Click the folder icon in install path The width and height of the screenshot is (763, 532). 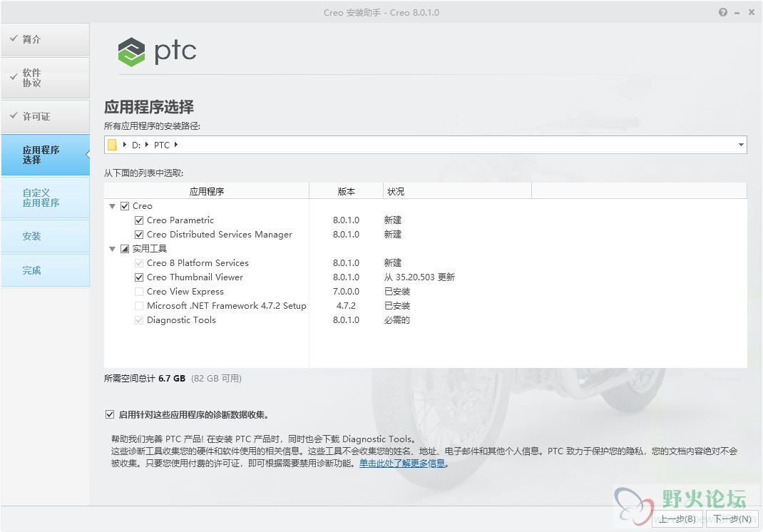tap(113, 145)
